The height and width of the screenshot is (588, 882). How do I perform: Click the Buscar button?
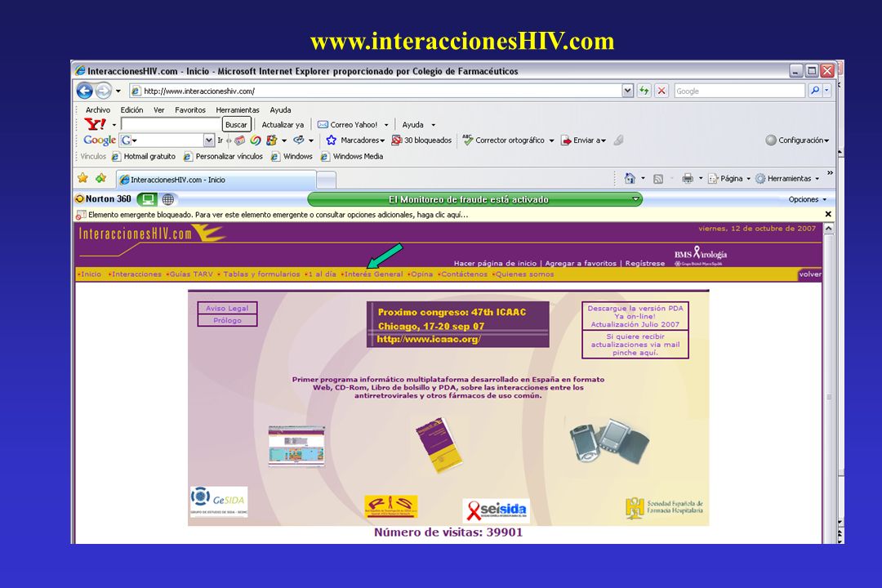[x=236, y=125]
